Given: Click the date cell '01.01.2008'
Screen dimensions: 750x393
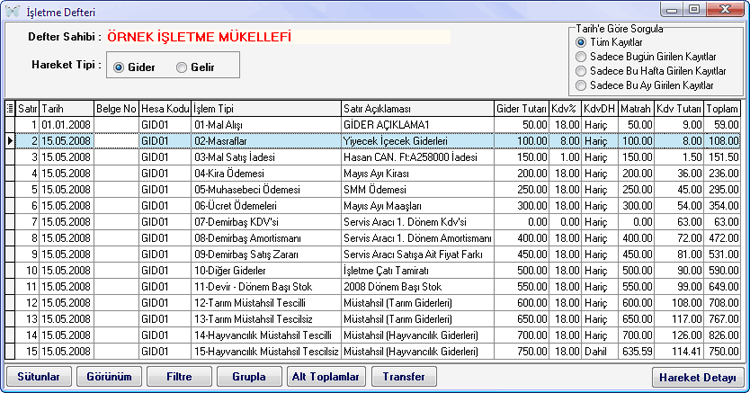Looking at the screenshot, I should (x=66, y=125).
